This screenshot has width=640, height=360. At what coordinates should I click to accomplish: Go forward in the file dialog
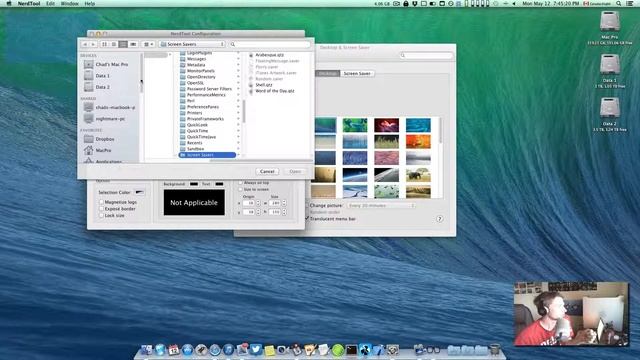93,44
